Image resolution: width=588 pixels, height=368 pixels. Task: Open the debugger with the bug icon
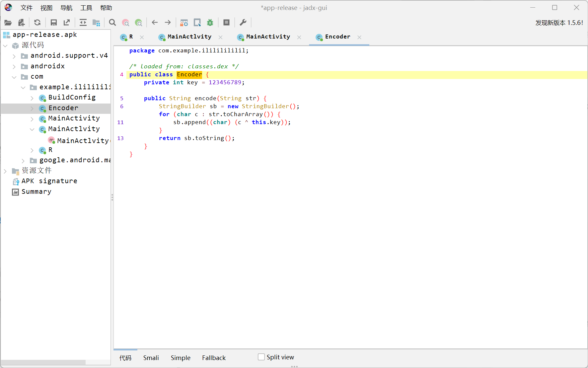[210, 23]
